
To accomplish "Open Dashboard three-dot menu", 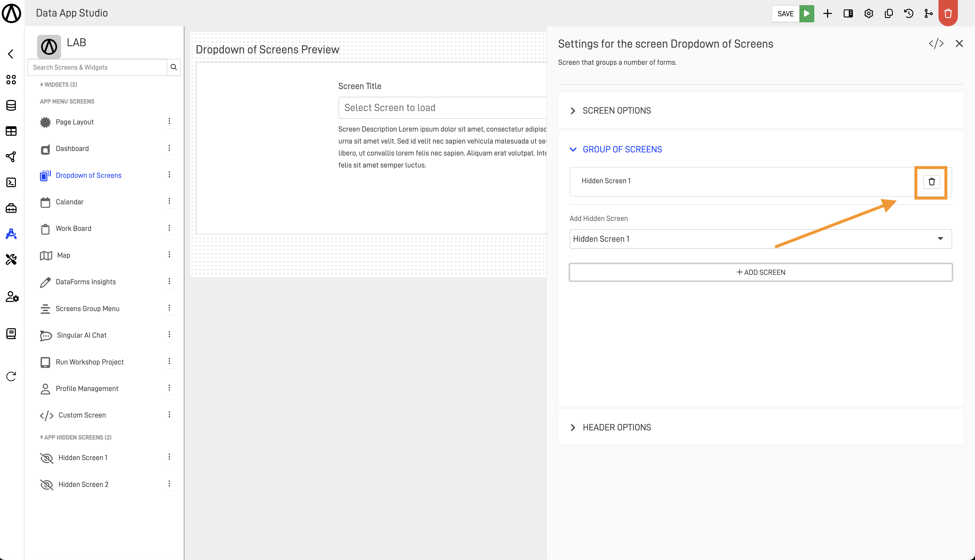I will (x=169, y=148).
